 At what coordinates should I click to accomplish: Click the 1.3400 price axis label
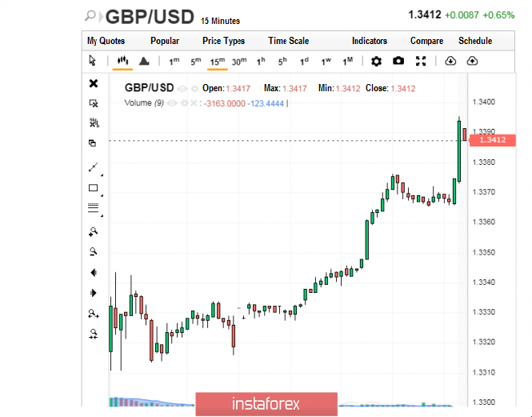(483, 102)
